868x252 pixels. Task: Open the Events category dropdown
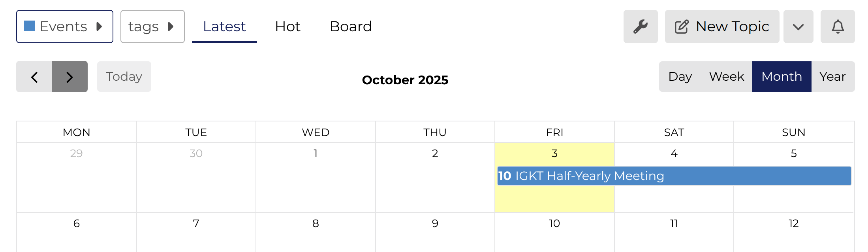click(x=65, y=27)
